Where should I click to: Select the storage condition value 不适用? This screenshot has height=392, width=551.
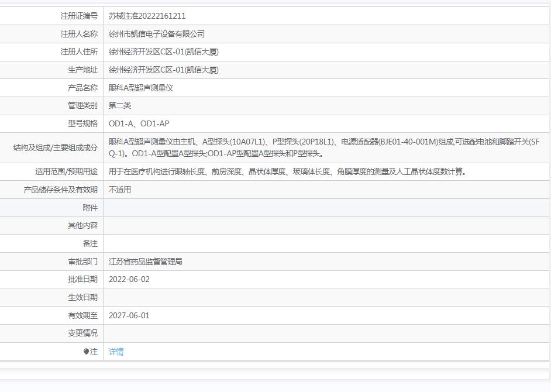pos(120,190)
